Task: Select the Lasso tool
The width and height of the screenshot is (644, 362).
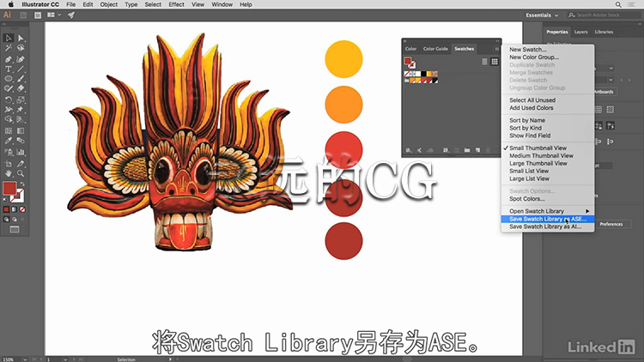Action: [x=21, y=48]
